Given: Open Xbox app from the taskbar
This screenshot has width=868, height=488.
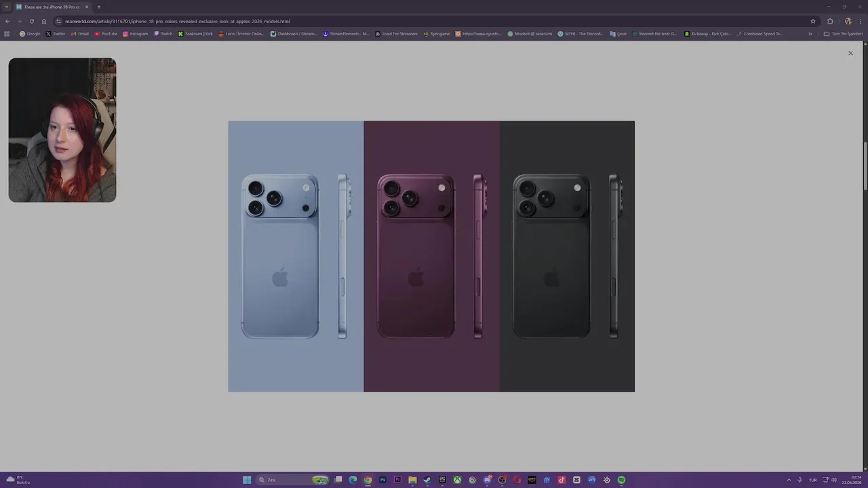Looking at the screenshot, I should click(x=457, y=480).
